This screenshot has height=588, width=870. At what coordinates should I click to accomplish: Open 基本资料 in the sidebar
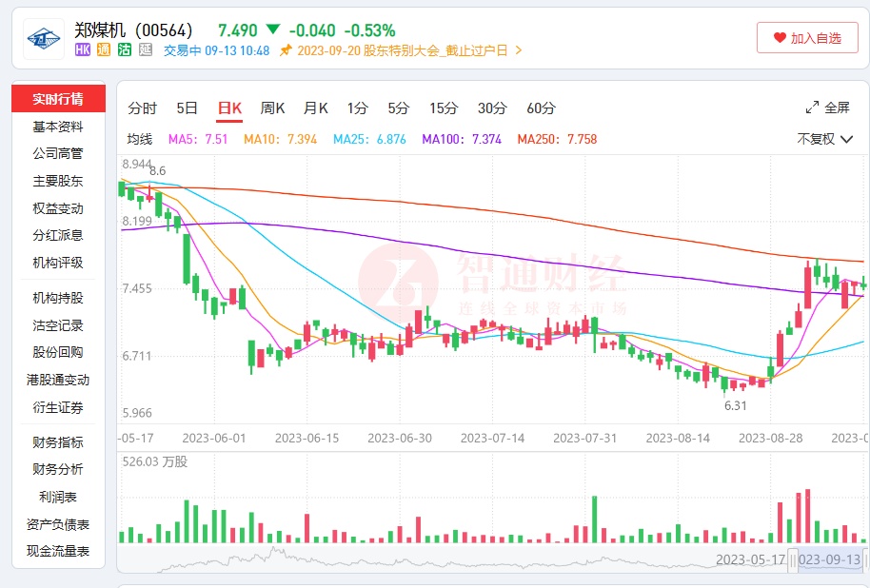coord(58,127)
